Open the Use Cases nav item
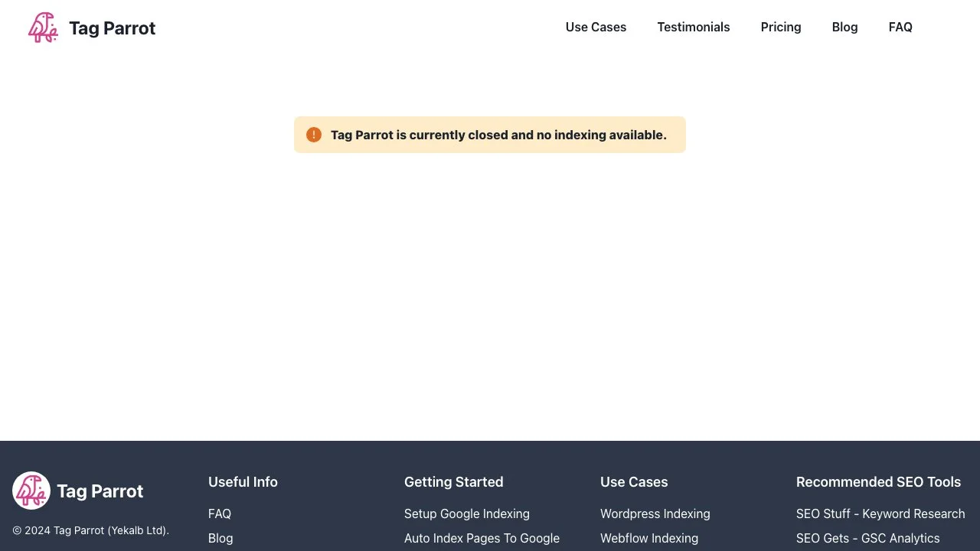This screenshot has width=980, height=551. tap(596, 27)
